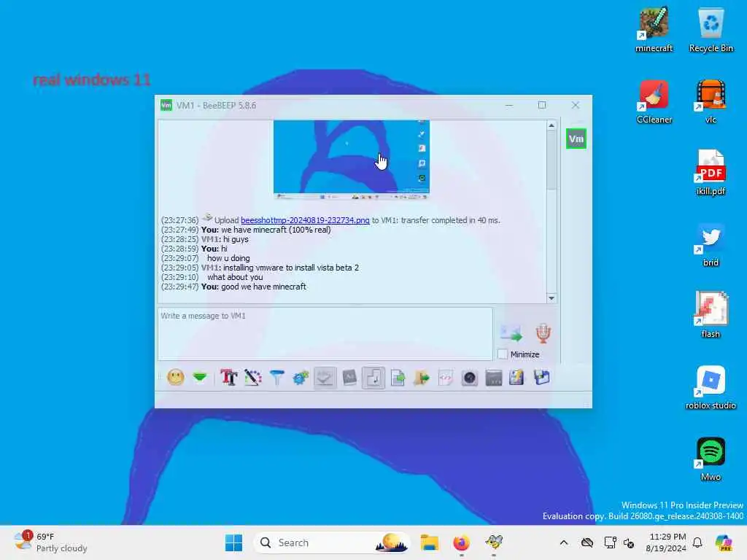
Task: Select the vlc desktop shortcut
Action: (x=711, y=101)
